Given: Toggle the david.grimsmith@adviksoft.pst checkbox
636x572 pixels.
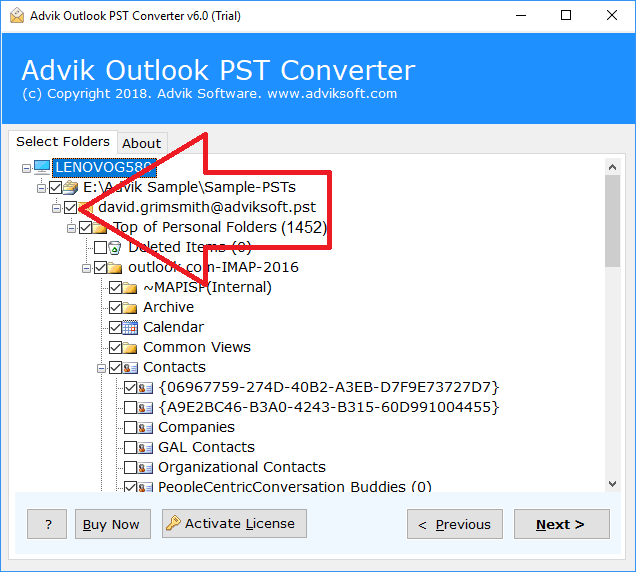Looking at the screenshot, I should (71, 208).
